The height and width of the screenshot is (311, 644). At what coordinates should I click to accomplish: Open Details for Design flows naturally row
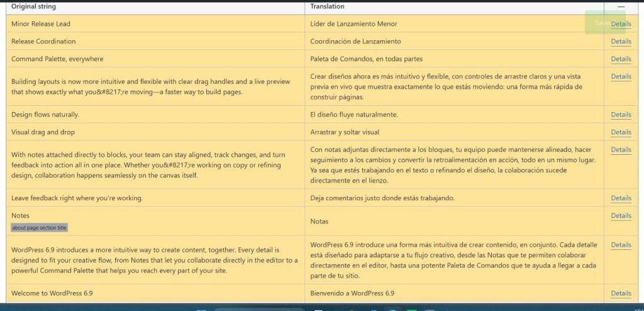tap(621, 115)
